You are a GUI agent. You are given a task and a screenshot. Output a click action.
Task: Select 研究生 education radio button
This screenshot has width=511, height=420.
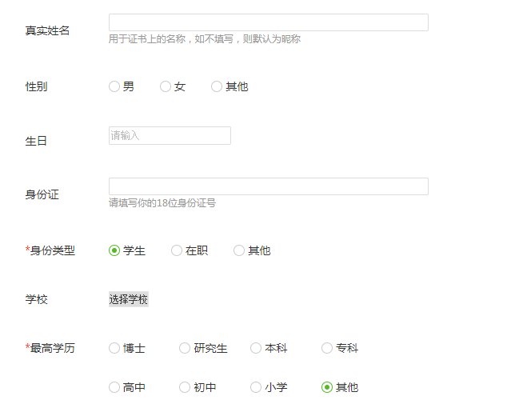tap(185, 348)
